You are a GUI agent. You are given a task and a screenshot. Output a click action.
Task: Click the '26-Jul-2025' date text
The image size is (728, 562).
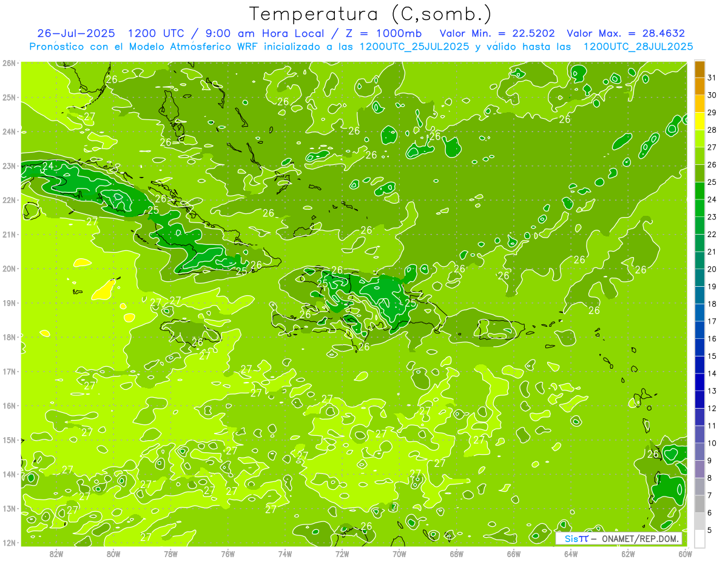pos(78,33)
